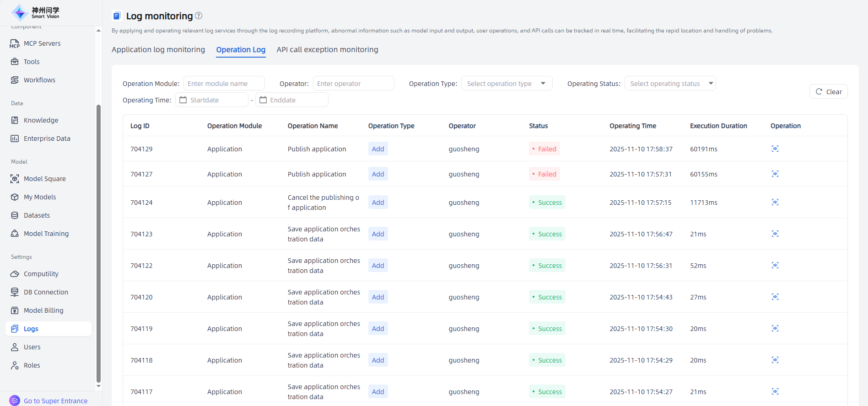
Task: Expand the Operating Status dropdown
Action: [x=670, y=84]
